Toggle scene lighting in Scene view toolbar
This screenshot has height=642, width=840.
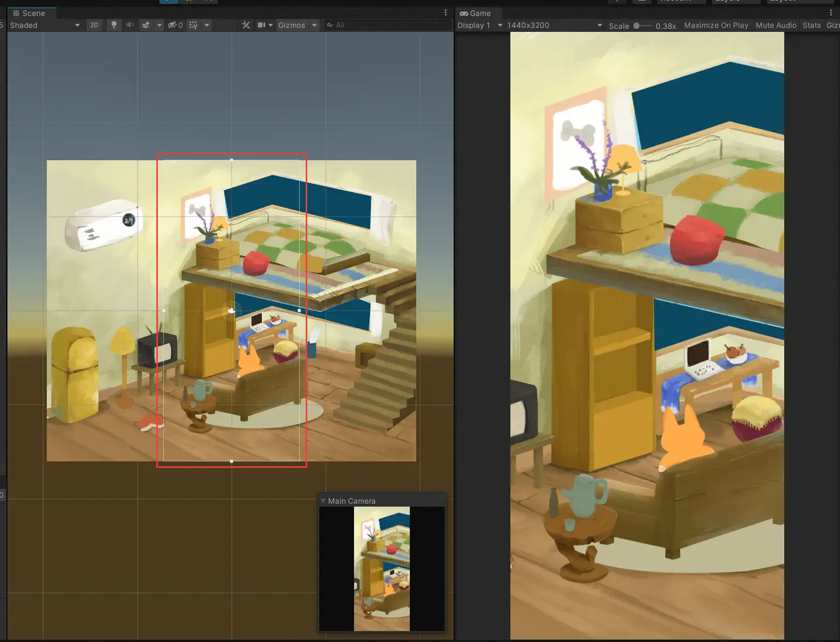point(114,25)
